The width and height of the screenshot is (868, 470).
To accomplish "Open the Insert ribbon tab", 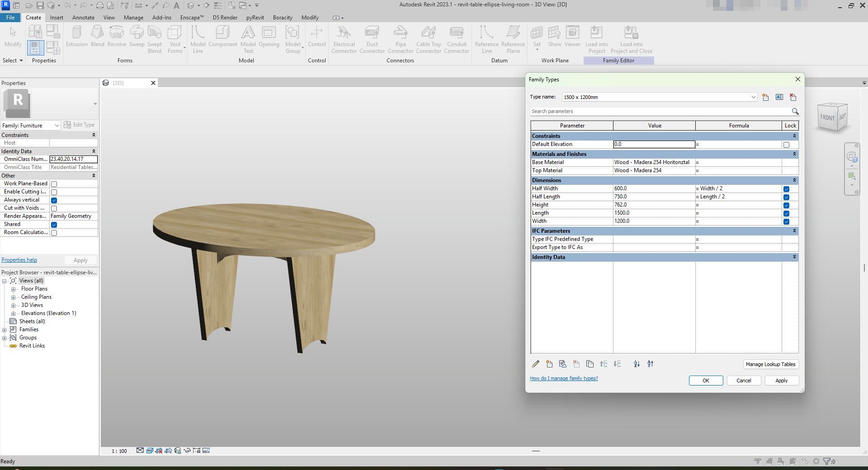I will [x=57, y=18].
